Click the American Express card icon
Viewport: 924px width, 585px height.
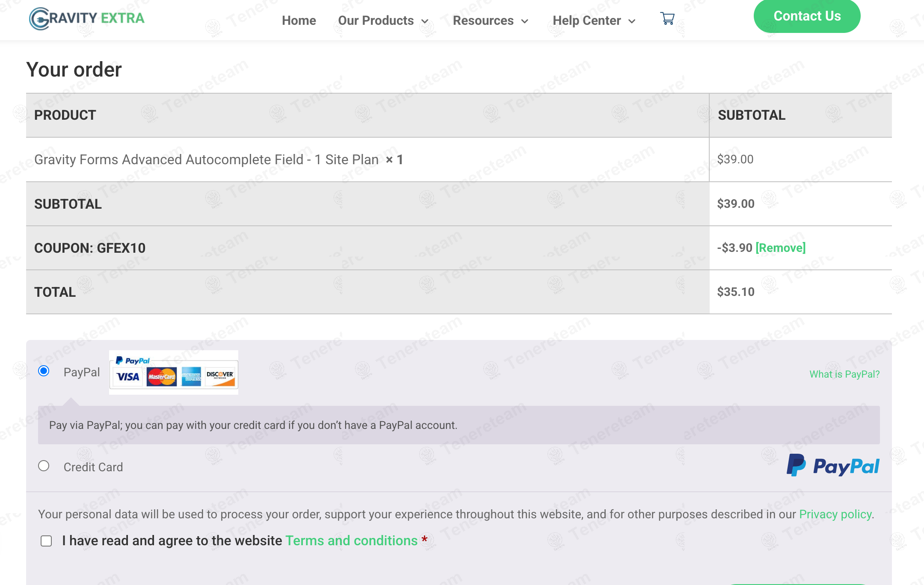point(191,377)
